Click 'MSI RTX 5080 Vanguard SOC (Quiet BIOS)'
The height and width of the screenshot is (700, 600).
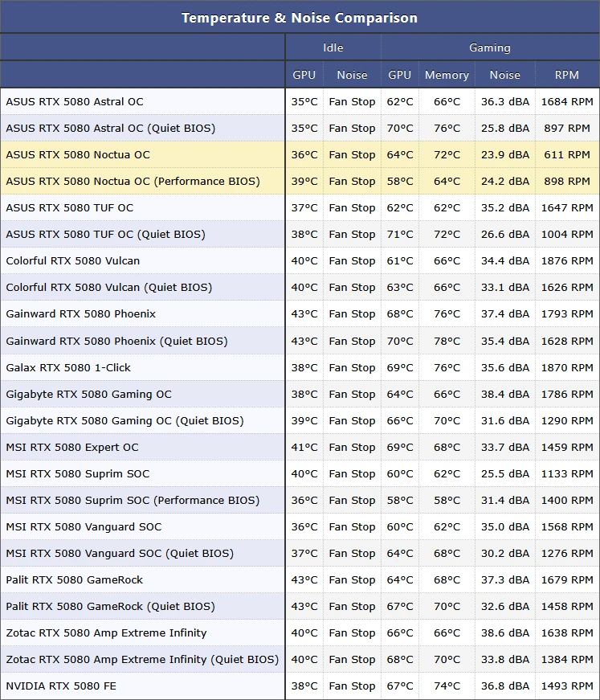[120, 554]
